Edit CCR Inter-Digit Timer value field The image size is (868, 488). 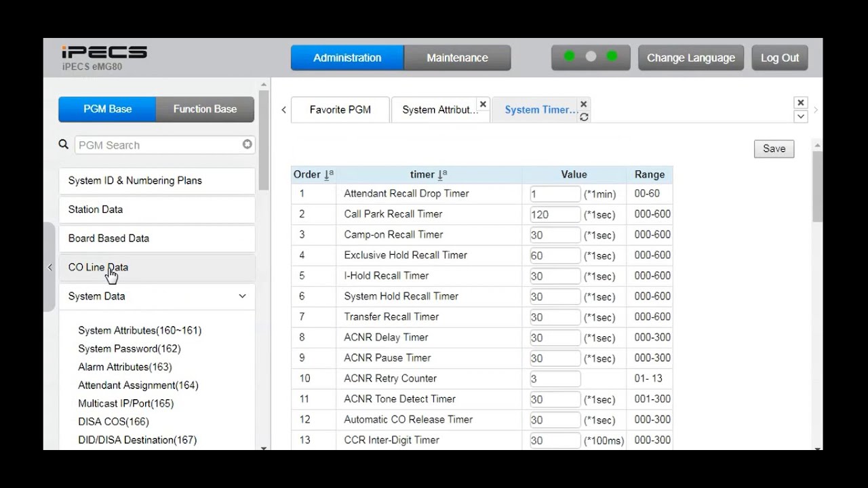(x=555, y=441)
